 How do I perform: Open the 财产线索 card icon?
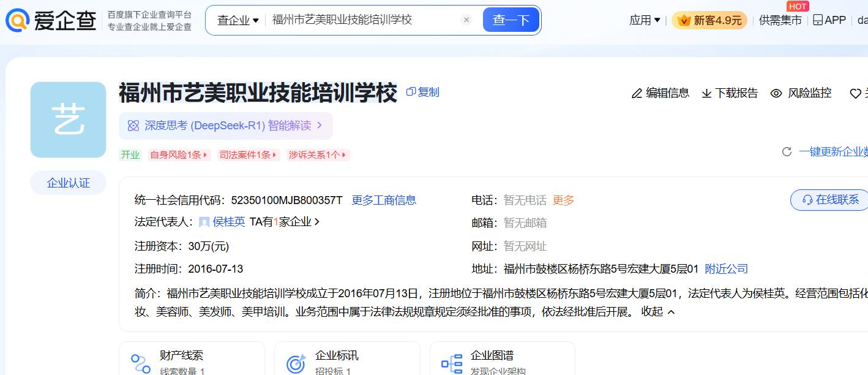(x=141, y=363)
